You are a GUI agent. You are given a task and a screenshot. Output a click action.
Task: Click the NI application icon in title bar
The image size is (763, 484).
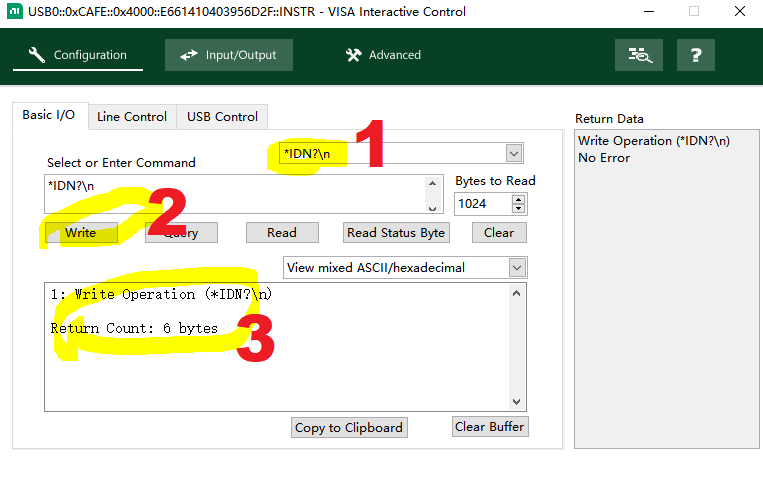pyautogui.click(x=15, y=11)
